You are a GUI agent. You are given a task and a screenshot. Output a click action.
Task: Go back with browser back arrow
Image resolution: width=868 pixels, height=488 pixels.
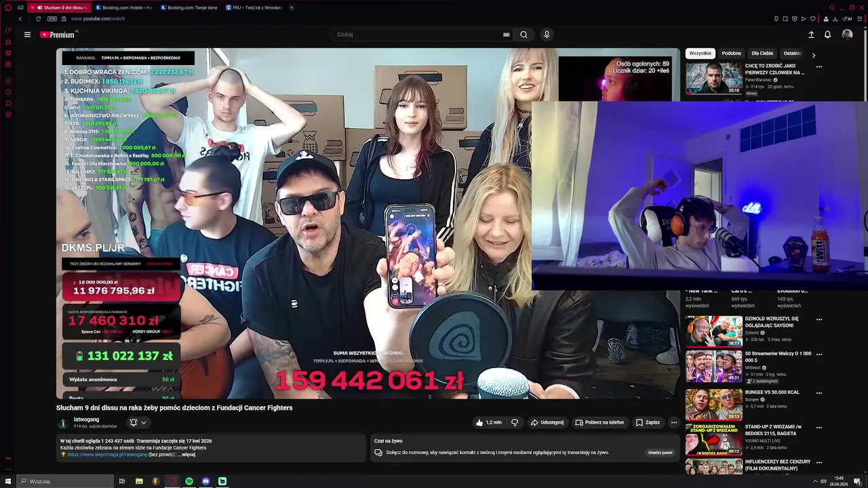20,18
